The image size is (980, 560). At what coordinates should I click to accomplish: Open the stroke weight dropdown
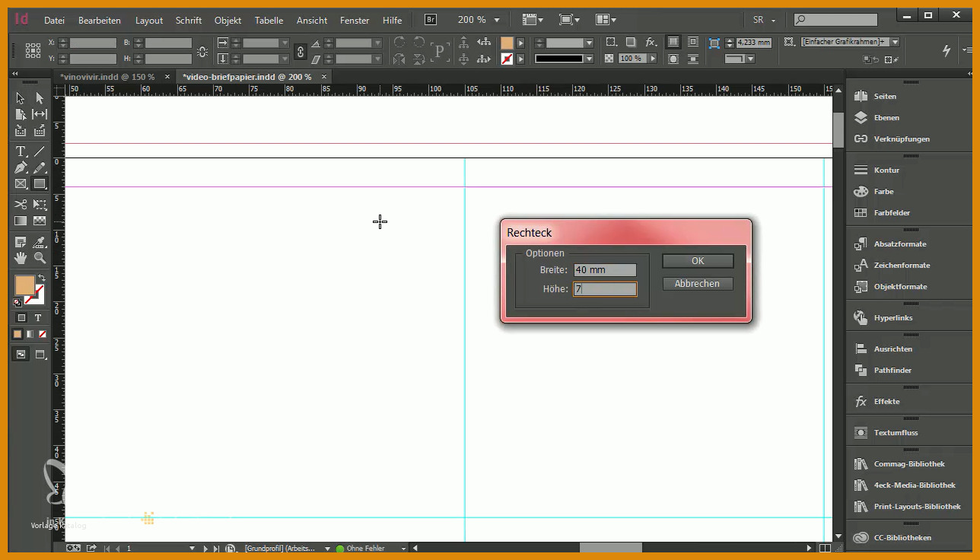(x=590, y=43)
